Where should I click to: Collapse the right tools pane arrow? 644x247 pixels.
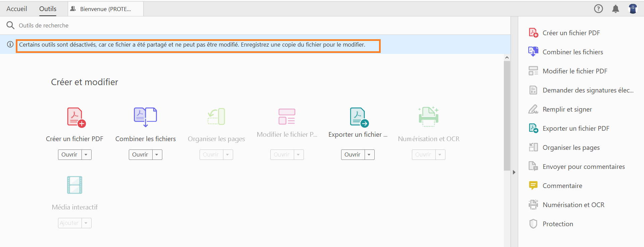pos(514,172)
